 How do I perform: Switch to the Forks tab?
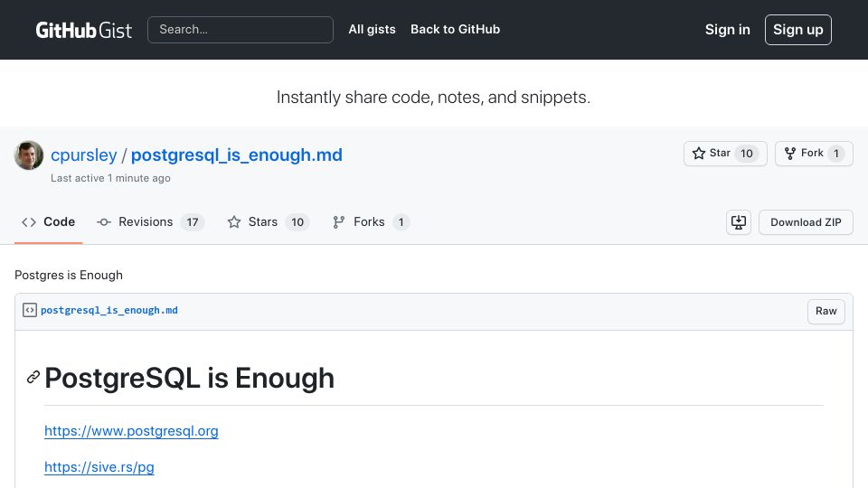tap(371, 222)
